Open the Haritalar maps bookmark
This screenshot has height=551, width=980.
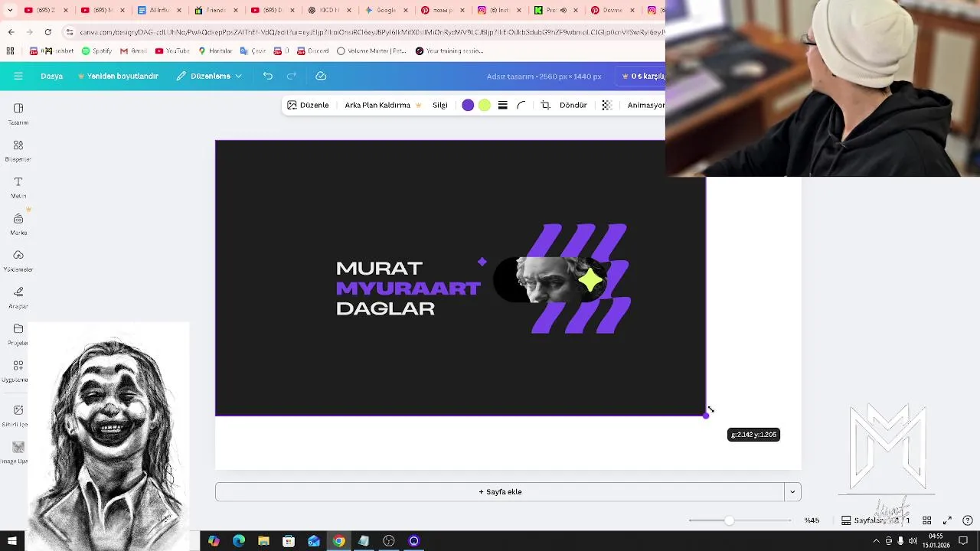[x=215, y=51]
